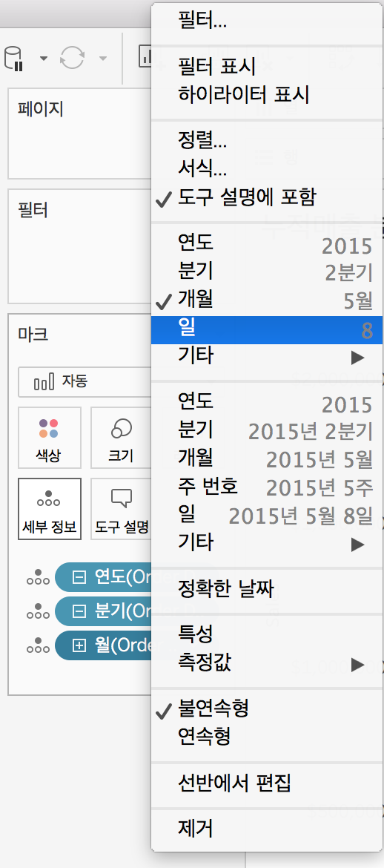384x868 pixels.
Task: Collapse the 연도(Order) pill minus box
Action: click(x=79, y=578)
